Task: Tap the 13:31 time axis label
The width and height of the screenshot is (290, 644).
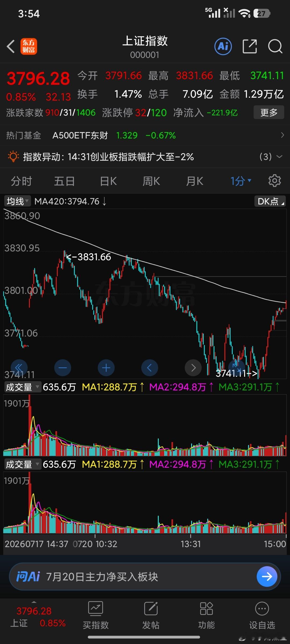Action: 191,544
